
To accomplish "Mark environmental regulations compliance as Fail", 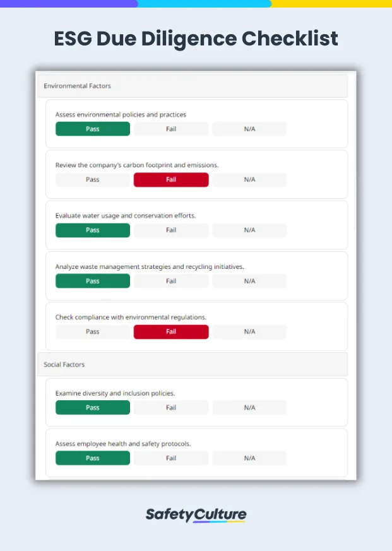I will [x=170, y=331].
